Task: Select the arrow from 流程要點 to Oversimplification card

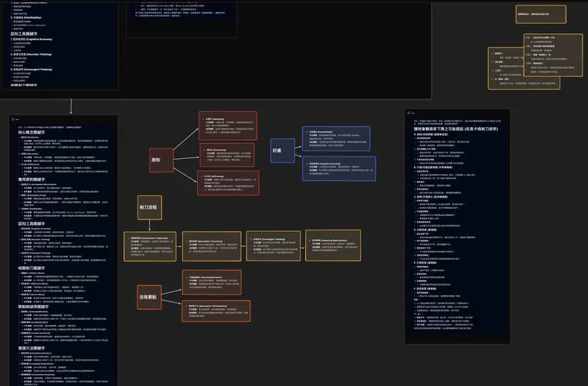Action: [172, 291]
